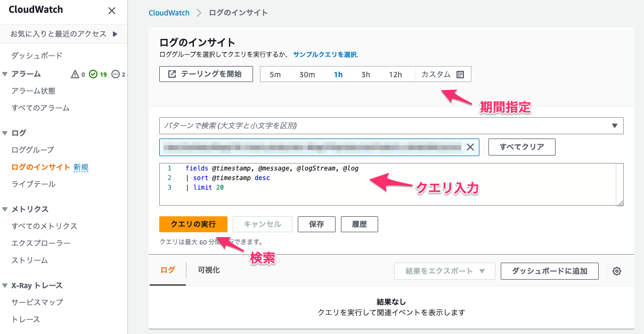Screen dimensions: 644x334
Task: Select 3h time range
Action: (365, 75)
